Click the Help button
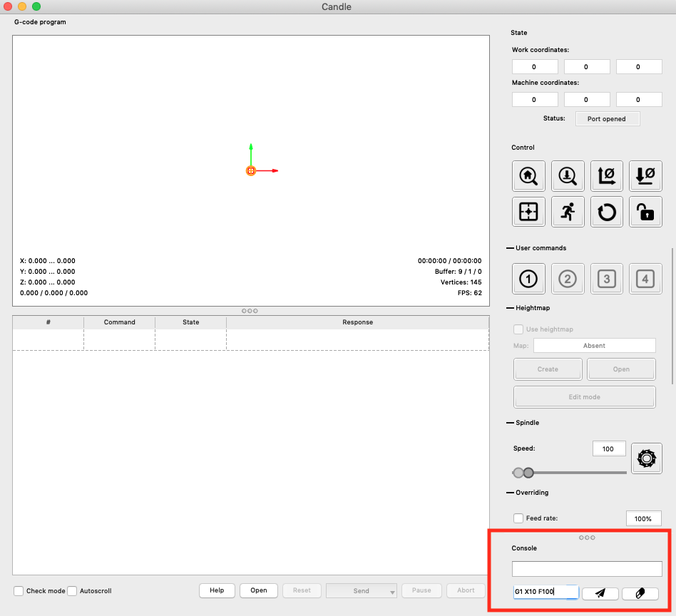 [217, 590]
